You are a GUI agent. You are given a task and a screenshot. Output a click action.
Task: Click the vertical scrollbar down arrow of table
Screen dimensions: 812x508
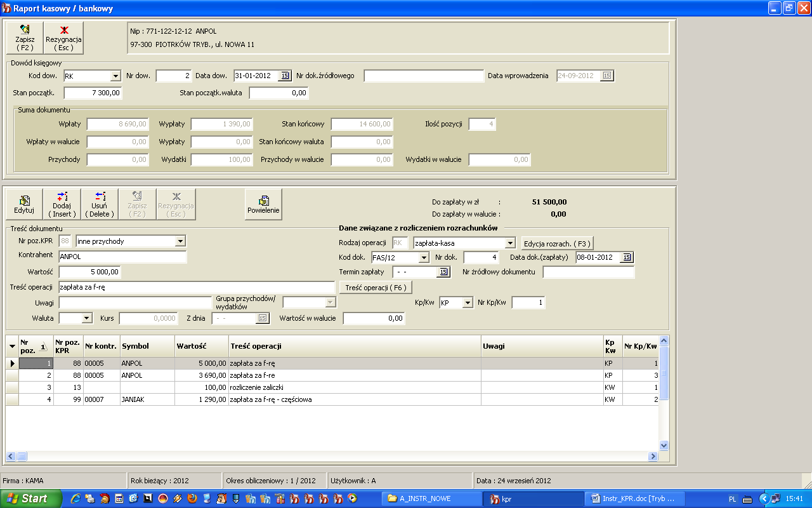click(x=664, y=446)
